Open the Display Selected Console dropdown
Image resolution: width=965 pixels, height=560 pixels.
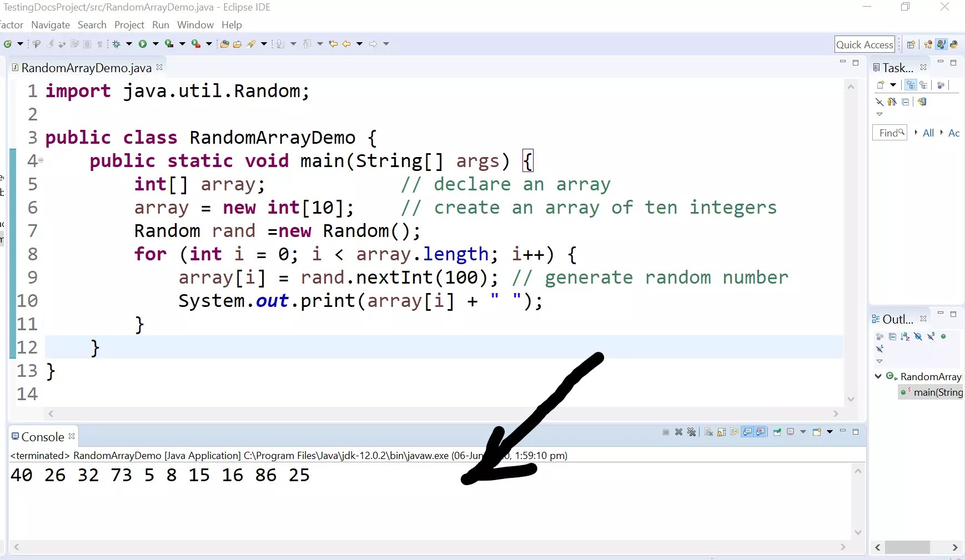tap(803, 432)
